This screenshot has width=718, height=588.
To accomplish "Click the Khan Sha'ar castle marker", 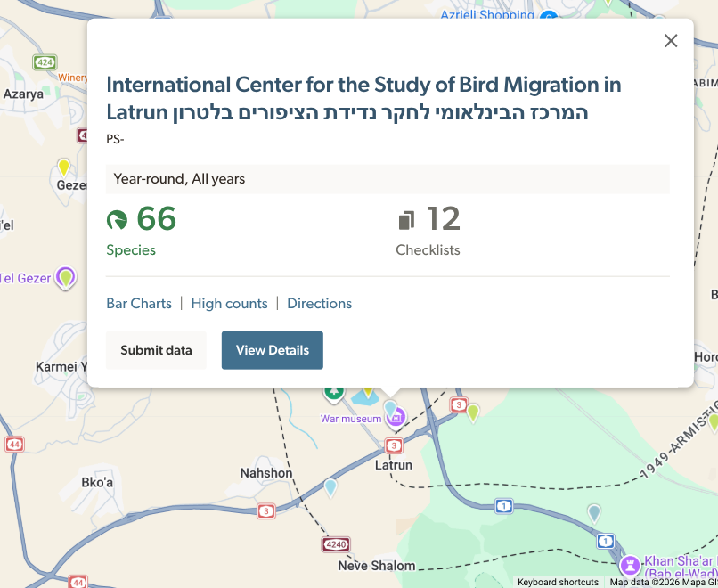I will [630, 565].
